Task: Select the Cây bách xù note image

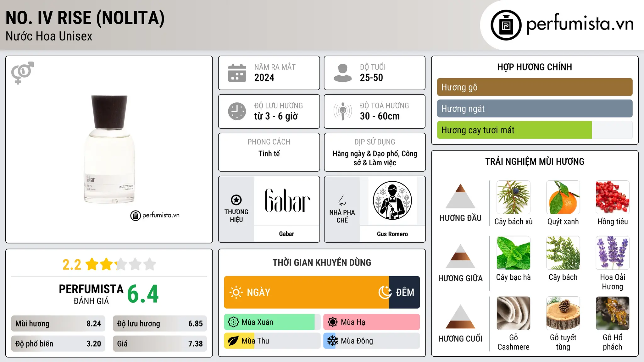Action: pyautogui.click(x=514, y=197)
